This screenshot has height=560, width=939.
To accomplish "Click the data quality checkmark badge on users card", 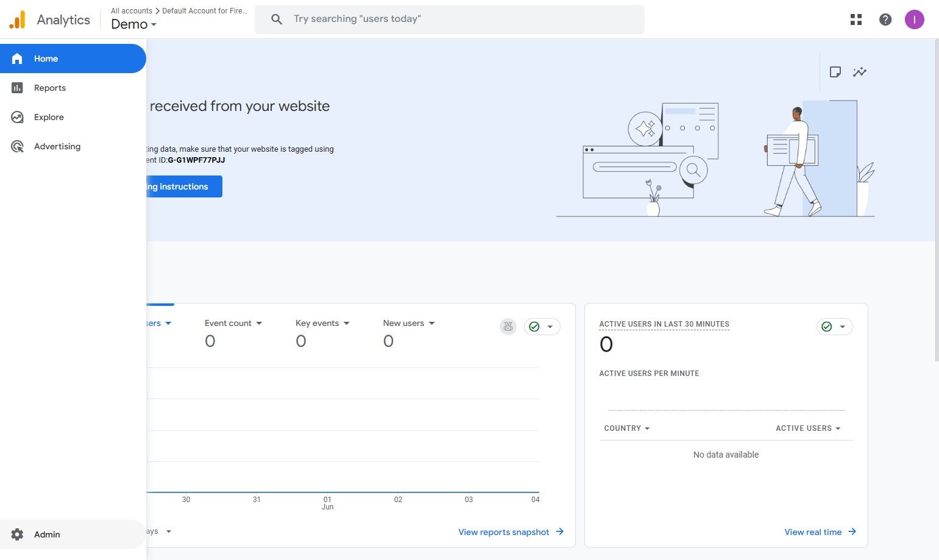I will tap(534, 327).
